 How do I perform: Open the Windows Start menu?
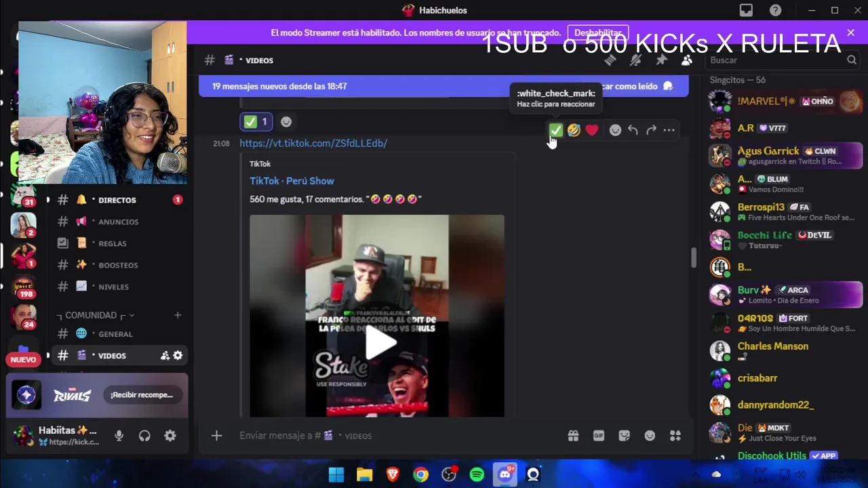pos(336,474)
